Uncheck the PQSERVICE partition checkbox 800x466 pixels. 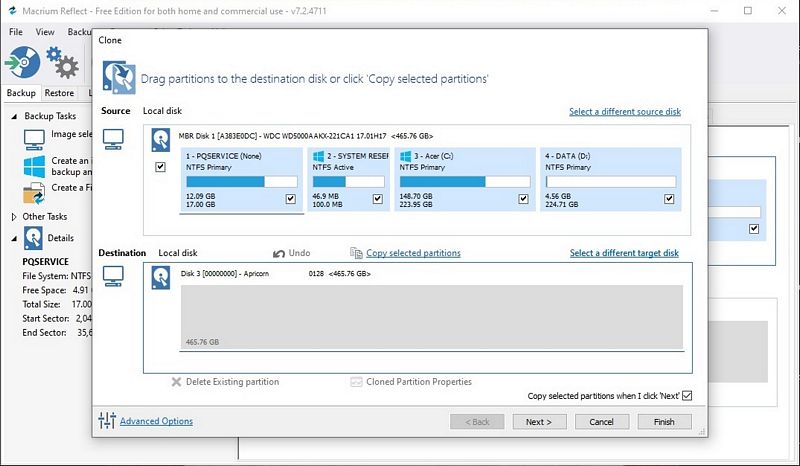(x=291, y=199)
